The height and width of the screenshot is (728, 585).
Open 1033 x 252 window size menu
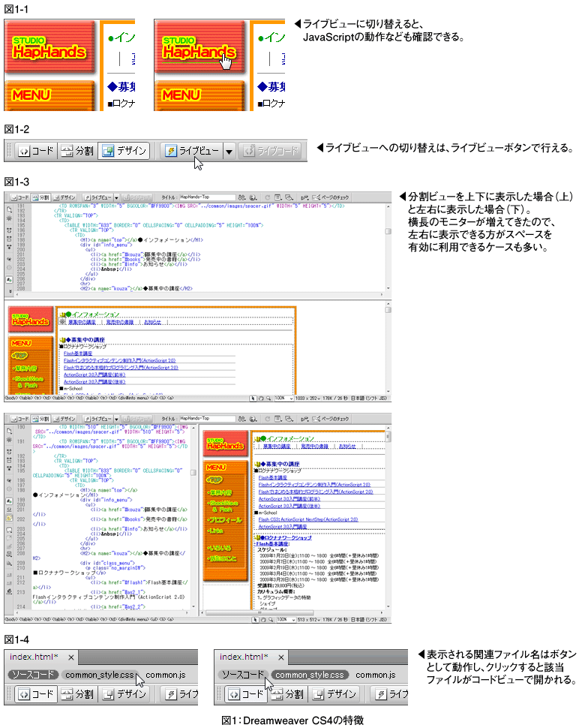point(307,399)
